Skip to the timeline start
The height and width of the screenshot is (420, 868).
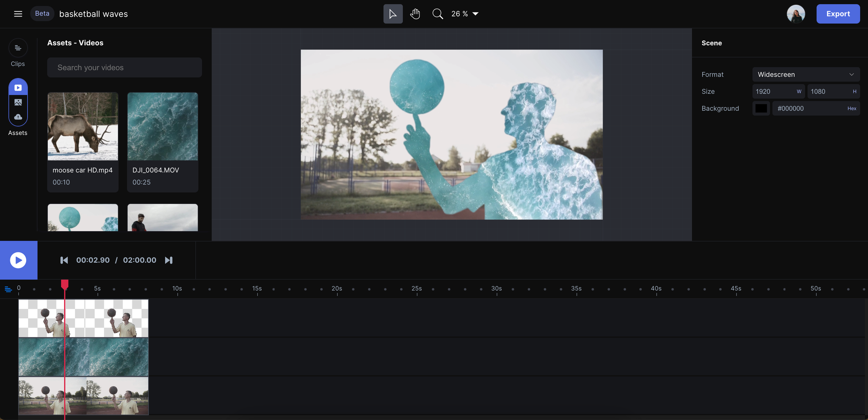tap(64, 260)
